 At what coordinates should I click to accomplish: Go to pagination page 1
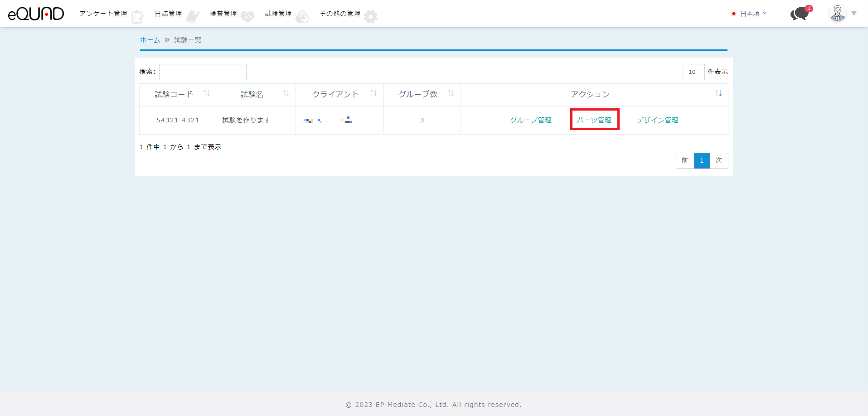(702, 160)
